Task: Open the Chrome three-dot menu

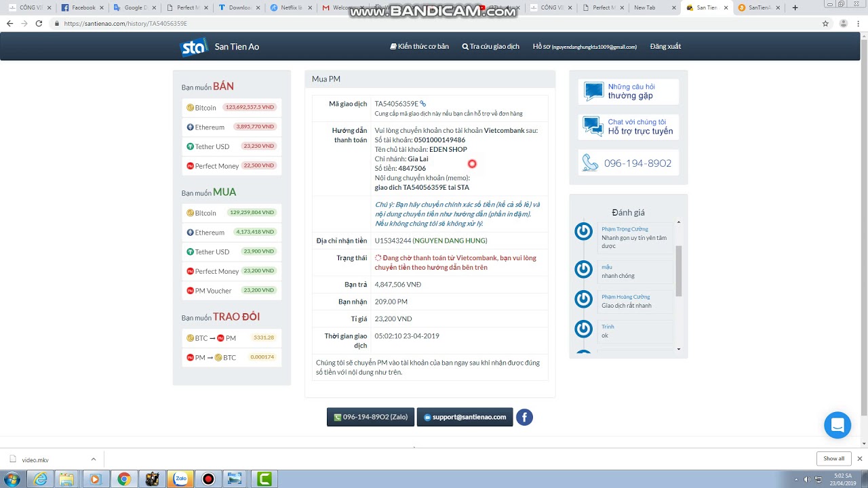Action: 859,23
